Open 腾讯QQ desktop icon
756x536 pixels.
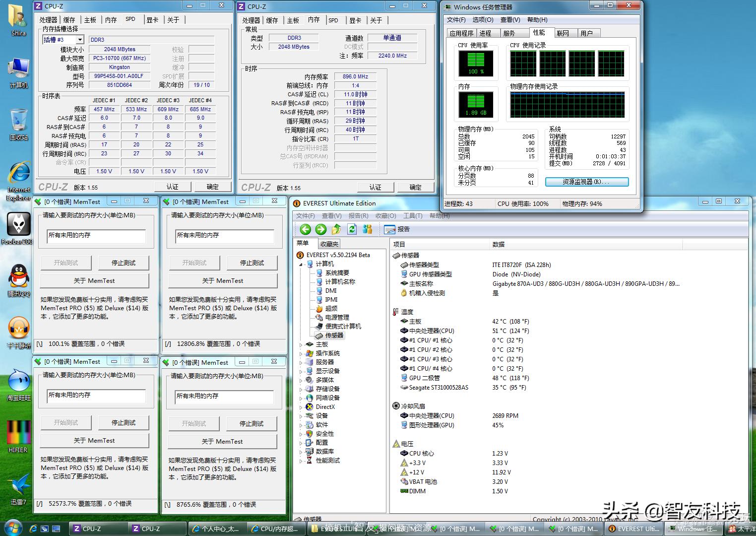19,280
